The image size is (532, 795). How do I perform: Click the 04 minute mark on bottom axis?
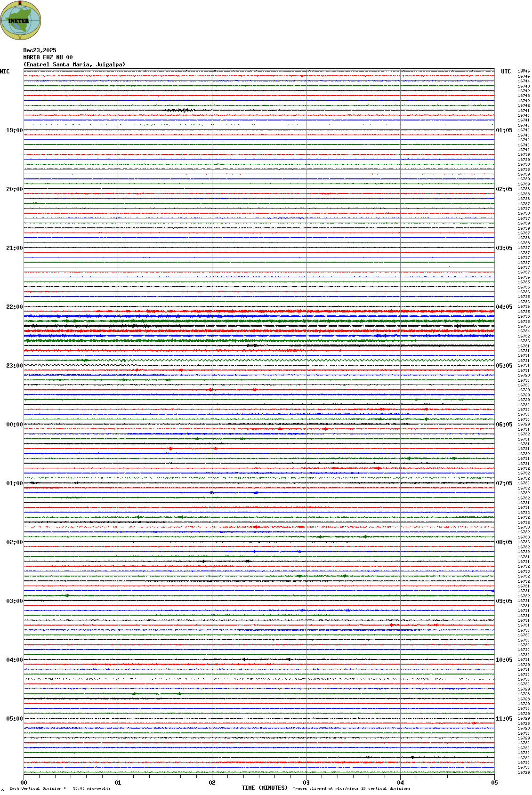point(401,783)
